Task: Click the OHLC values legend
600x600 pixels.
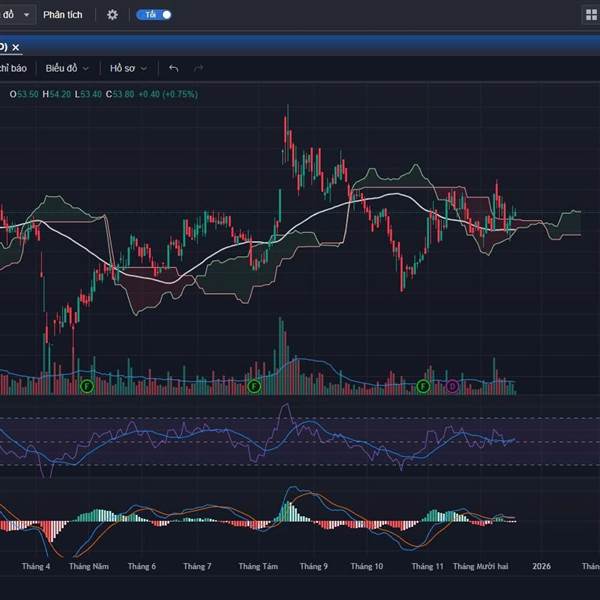Action: pyautogui.click(x=72, y=94)
